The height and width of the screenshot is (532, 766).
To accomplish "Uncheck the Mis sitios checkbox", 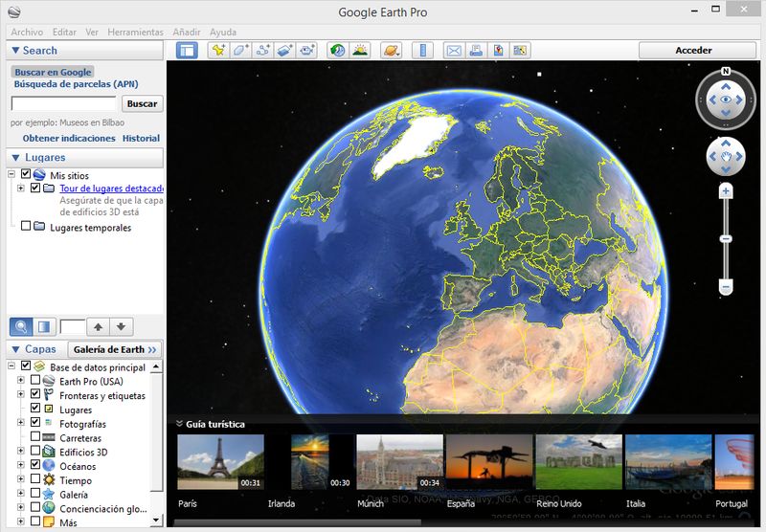I will tap(26, 174).
